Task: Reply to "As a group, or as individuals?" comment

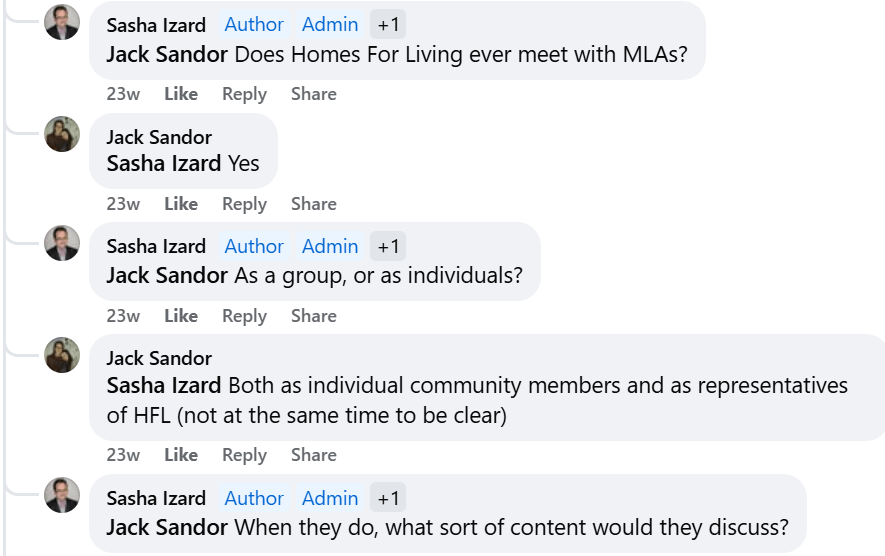Action: (x=244, y=316)
